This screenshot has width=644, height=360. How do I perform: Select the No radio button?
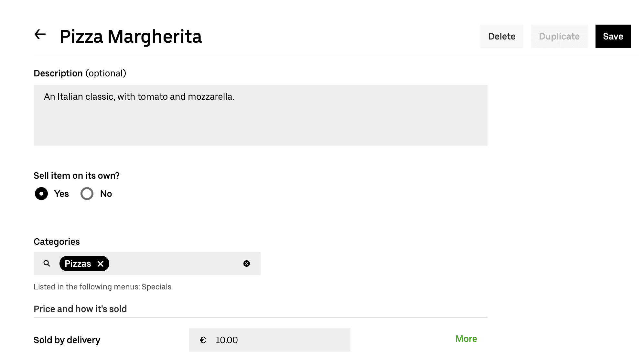[87, 194]
